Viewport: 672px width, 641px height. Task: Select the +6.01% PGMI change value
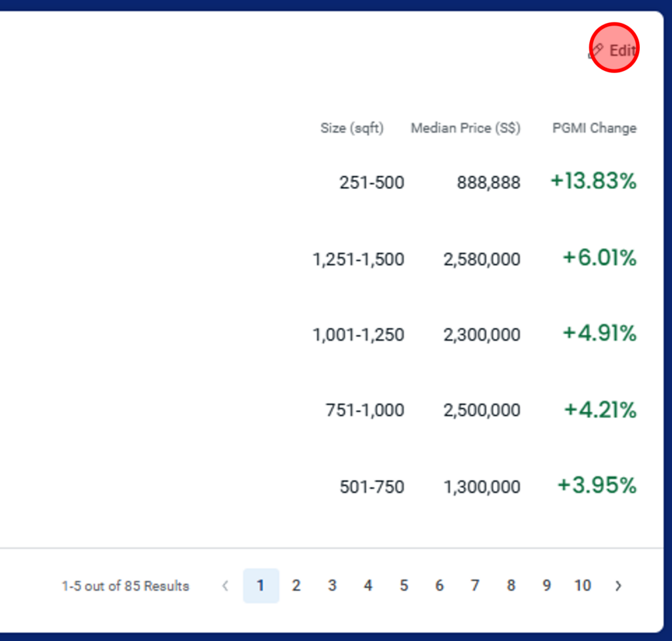point(600,258)
